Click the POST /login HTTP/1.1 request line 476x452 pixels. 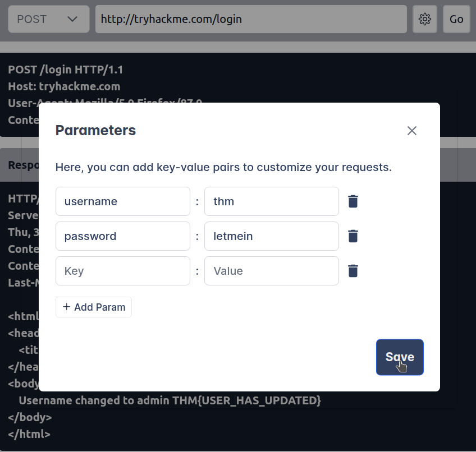point(65,70)
